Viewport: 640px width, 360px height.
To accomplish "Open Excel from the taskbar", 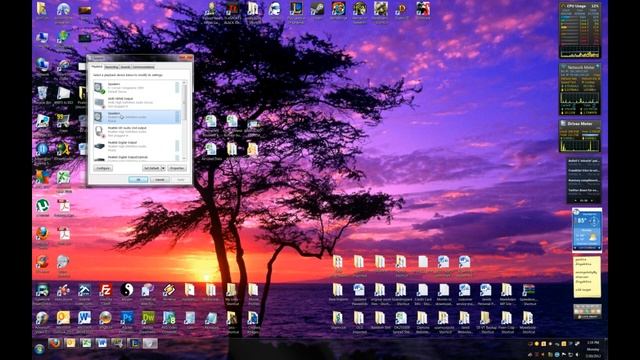I will coord(86,343).
